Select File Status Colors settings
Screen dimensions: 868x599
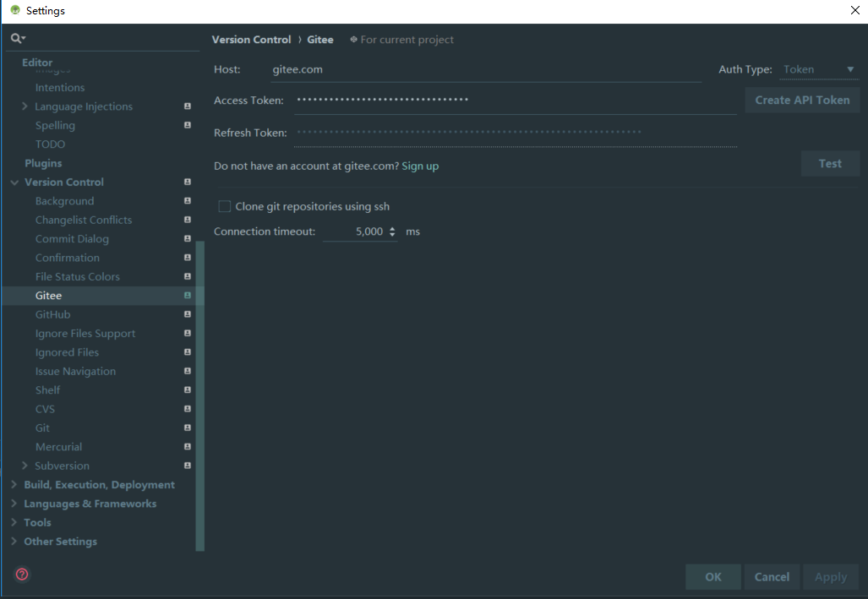pyautogui.click(x=78, y=276)
